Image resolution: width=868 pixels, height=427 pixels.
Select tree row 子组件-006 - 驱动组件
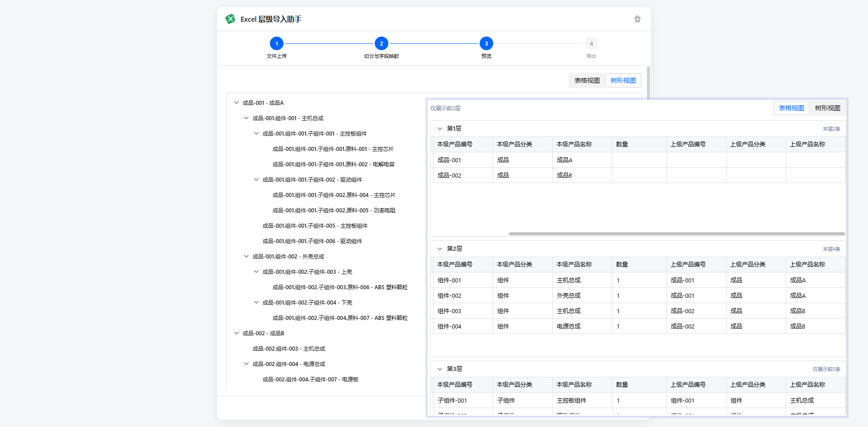pos(312,241)
